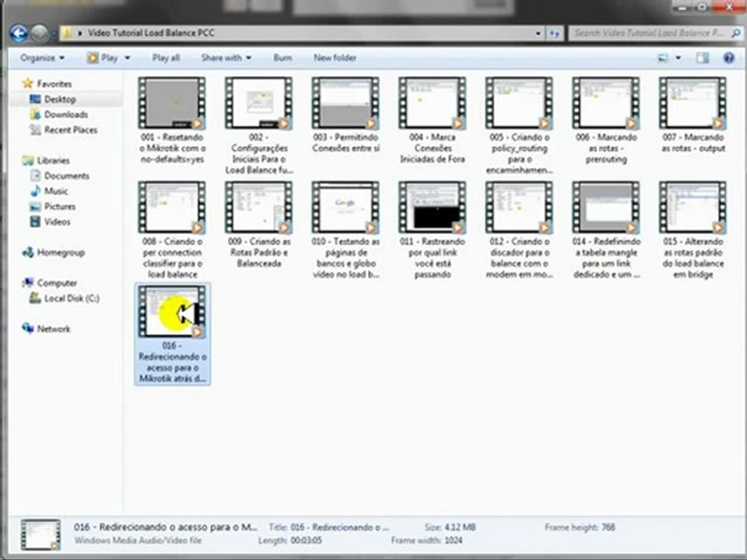Select video 009 - Criando as Rotas Padrão

click(258, 225)
